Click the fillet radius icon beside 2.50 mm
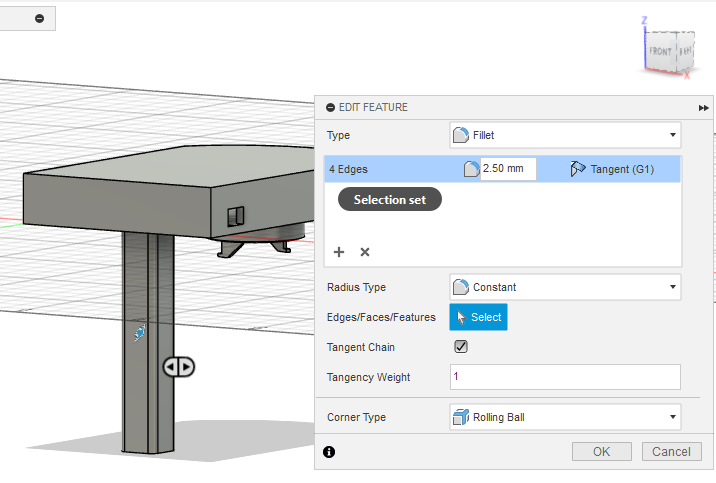This screenshot has height=483, width=716. (x=471, y=169)
